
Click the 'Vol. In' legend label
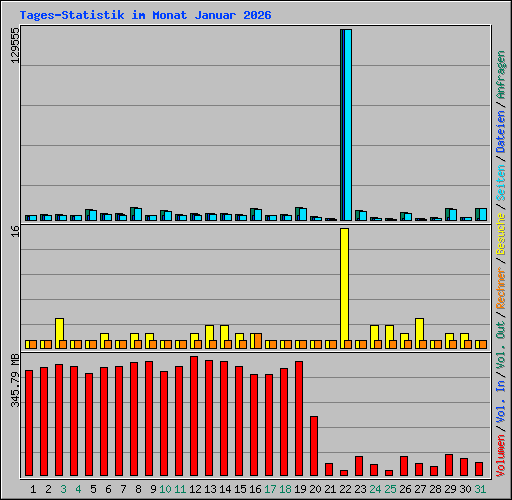click(501, 402)
